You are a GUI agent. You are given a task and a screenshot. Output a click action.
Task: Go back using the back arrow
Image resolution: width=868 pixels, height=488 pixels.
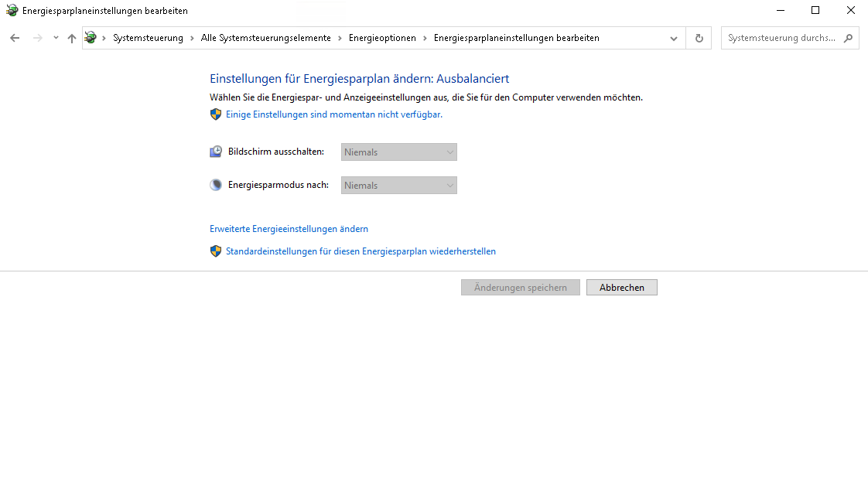pyautogui.click(x=15, y=38)
